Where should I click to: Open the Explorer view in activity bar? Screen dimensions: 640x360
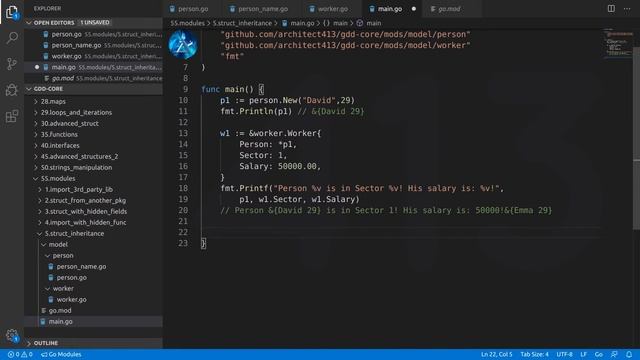tap(12, 12)
